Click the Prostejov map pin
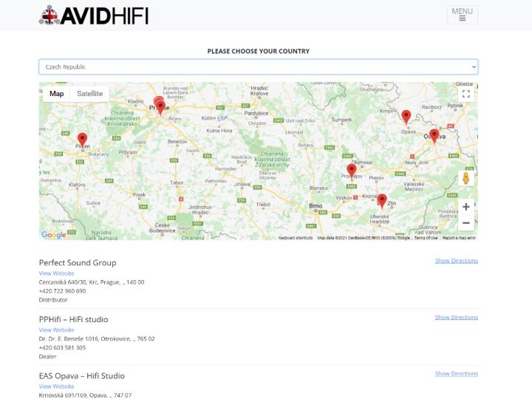532x399 pixels. pos(352,171)
